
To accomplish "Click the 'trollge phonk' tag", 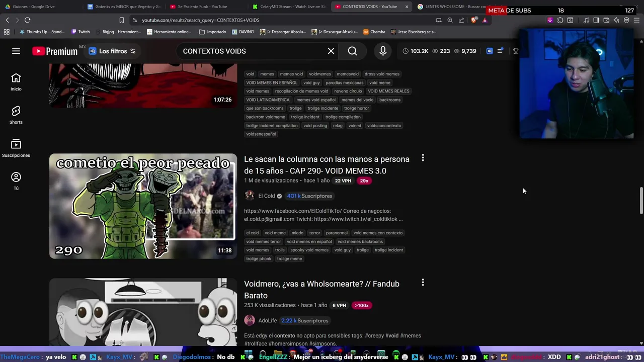I will pos(259,259).
